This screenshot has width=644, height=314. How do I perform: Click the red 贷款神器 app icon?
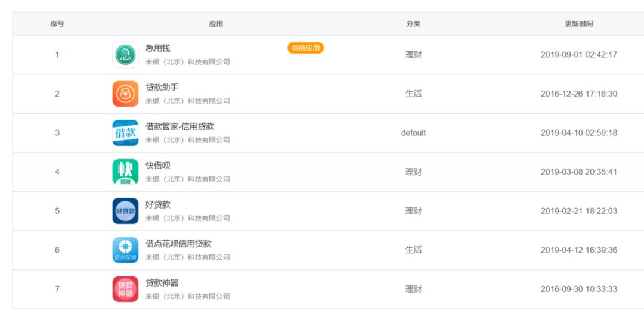click(x=125, y=289)
